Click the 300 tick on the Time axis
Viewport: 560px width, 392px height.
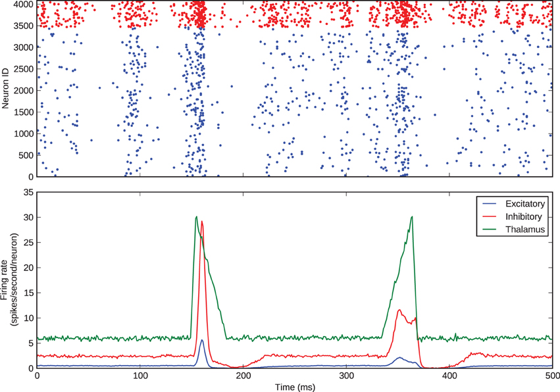click(x=346, y=376)
